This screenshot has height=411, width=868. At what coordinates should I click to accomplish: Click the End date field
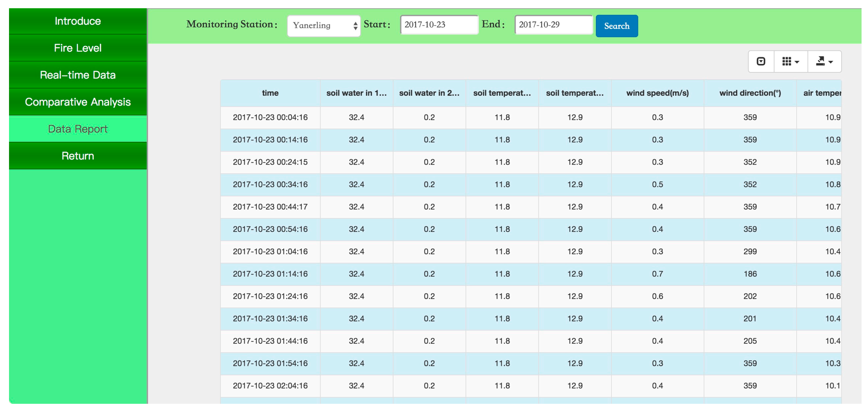pyautogui.click(x=553, y=24)
